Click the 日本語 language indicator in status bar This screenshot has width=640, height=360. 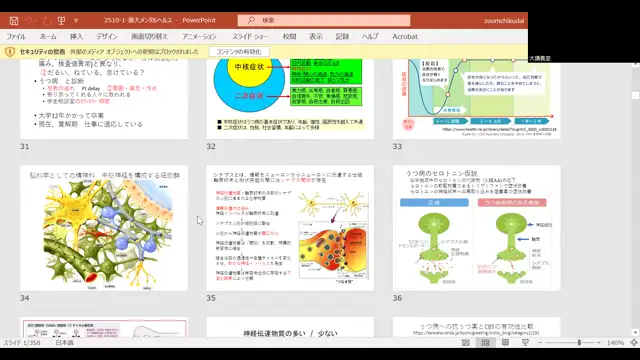[64, 343]
